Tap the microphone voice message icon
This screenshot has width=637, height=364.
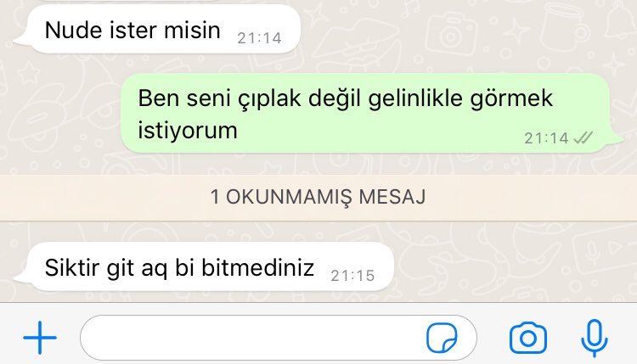[x=594, y=338]
